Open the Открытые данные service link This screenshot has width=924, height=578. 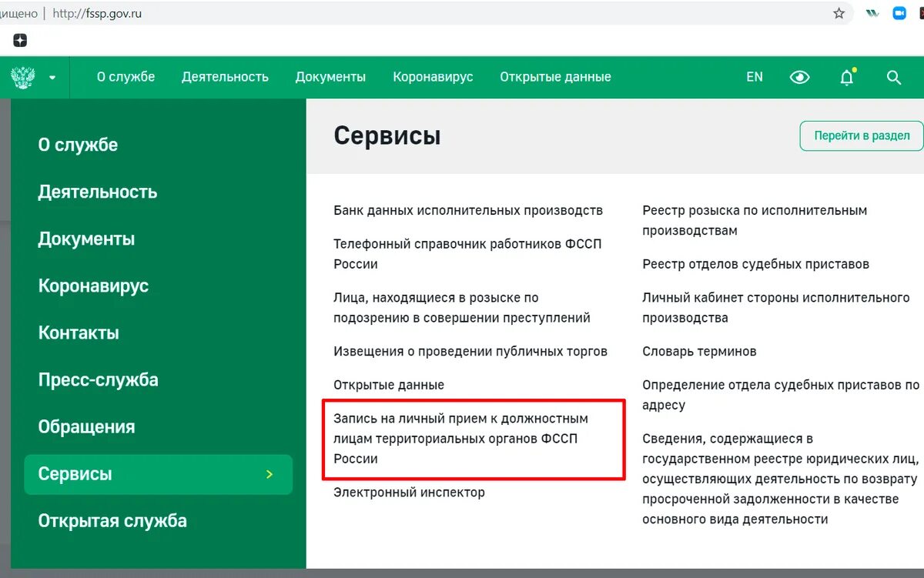click(389, 385)
